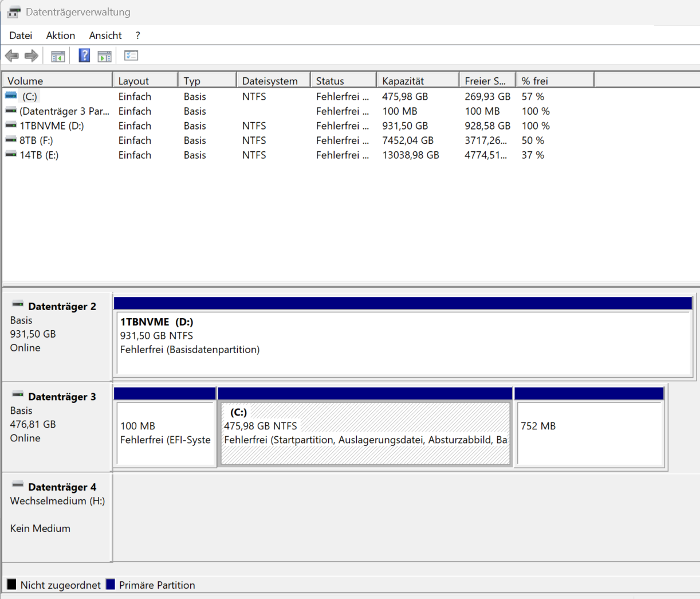The image size is (700, 599).
Task: Click the 37 % free cell
Action: pyautogui.click(x=533, y=155)
